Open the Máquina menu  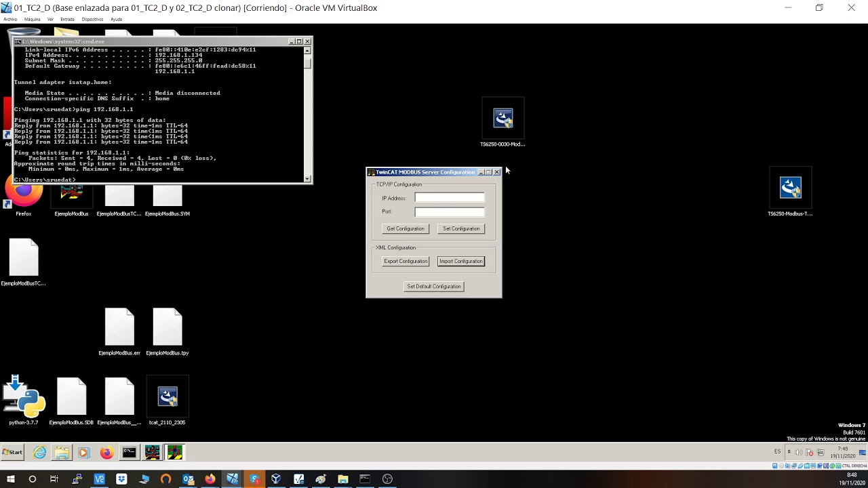click(x=32, y=19)
